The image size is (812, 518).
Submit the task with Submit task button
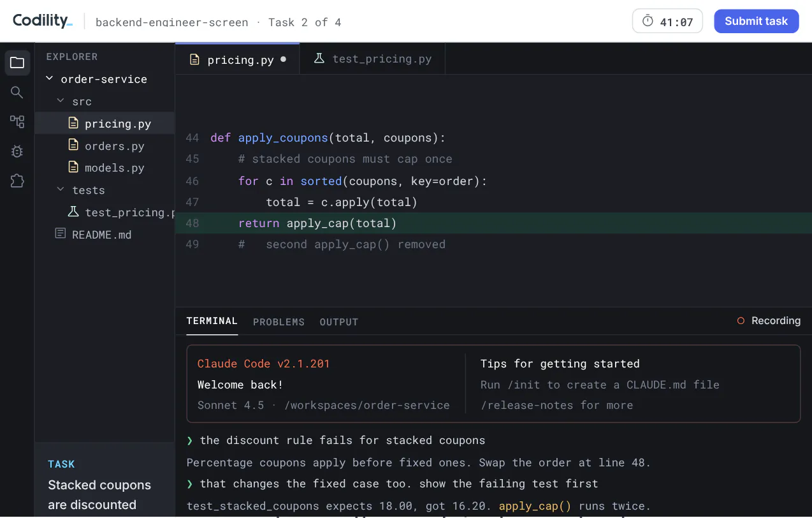(x=757, y=21)
